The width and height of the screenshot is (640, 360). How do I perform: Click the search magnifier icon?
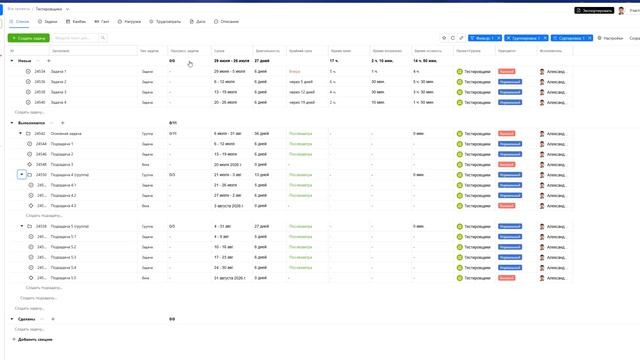tap(103, 38)
